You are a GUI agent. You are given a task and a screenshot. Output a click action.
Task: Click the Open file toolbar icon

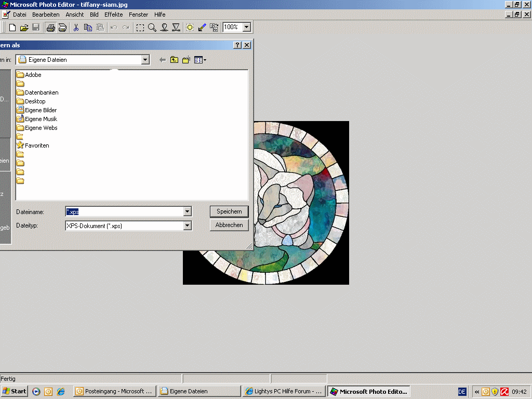pos(24,28)
